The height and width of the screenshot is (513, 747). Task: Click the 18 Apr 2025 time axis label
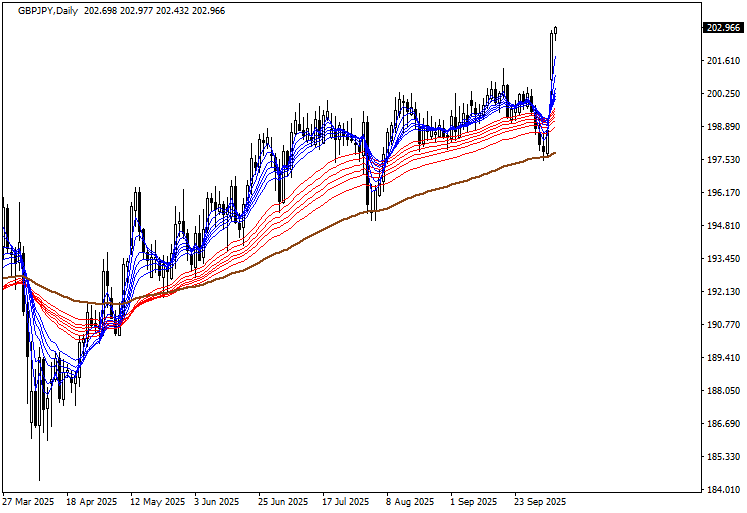pos(93,501)
